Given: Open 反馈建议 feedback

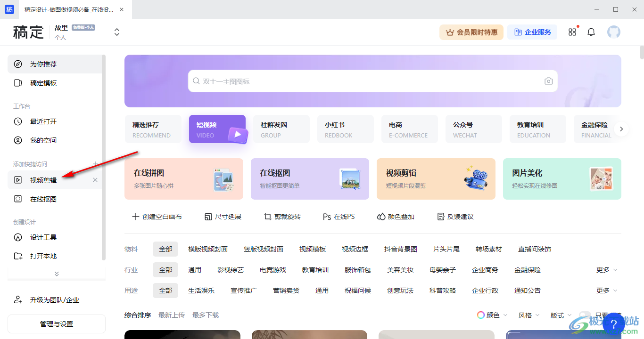Looking at the screenshot, I should (455, 217).
